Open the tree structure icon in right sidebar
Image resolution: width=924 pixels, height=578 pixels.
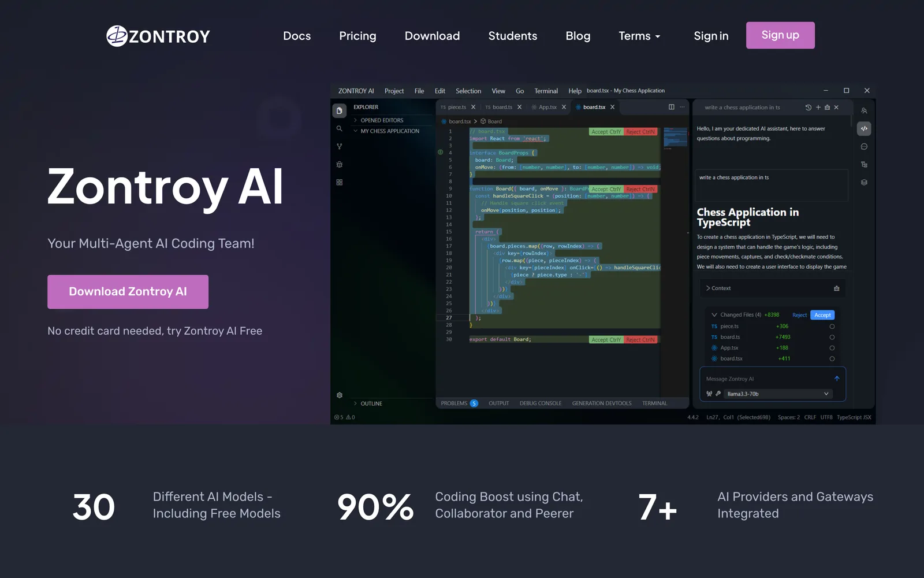[864, 164]
